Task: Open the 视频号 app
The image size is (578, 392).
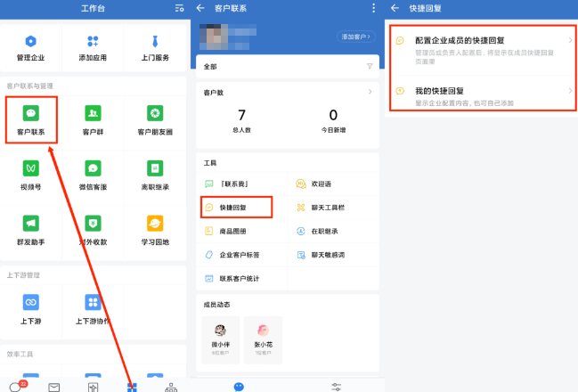Action: click(31, 174)
